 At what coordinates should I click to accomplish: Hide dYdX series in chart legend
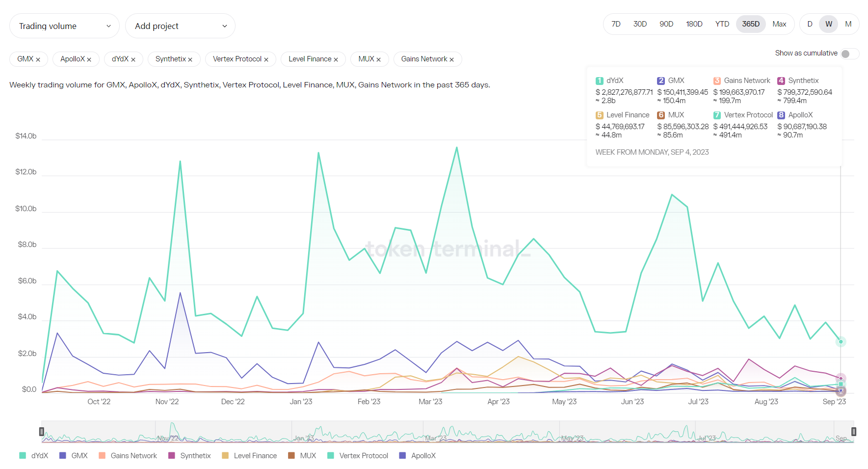pos(34,456)
